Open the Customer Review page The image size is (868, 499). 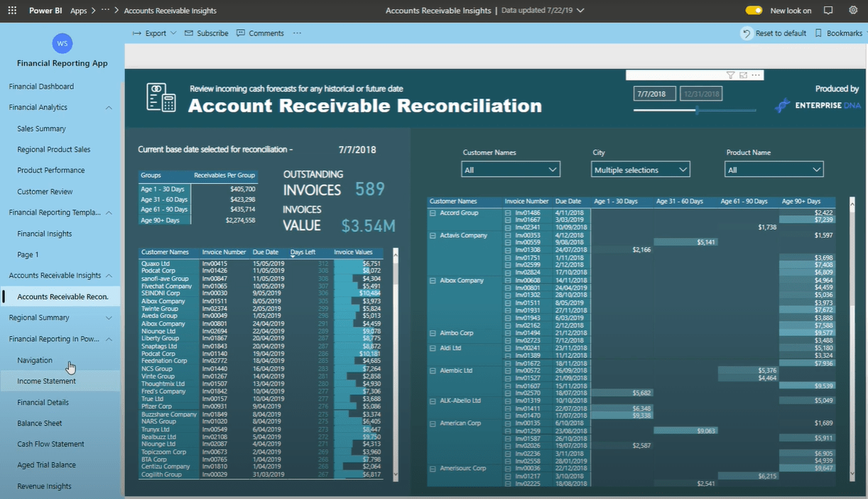click(45, 192)
